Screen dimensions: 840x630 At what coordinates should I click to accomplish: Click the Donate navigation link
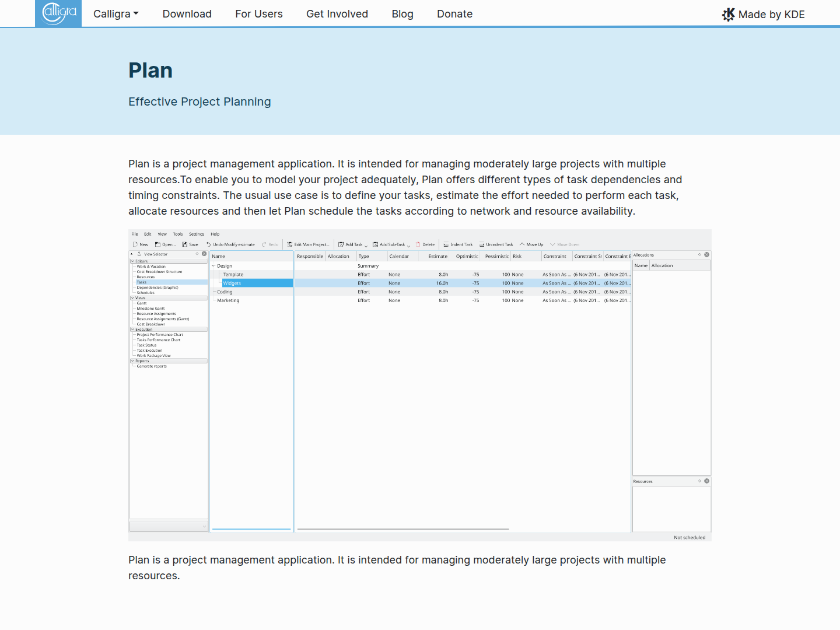(x=455, y=14)
